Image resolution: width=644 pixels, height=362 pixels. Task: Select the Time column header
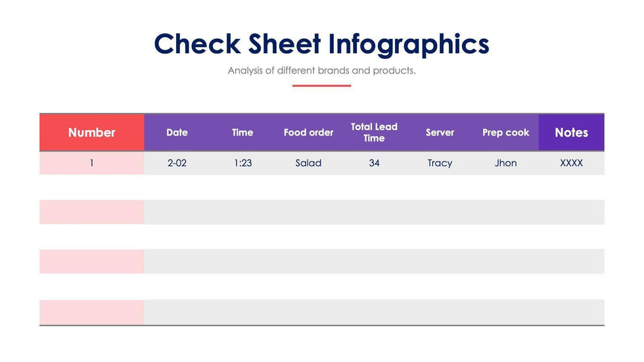242,132
